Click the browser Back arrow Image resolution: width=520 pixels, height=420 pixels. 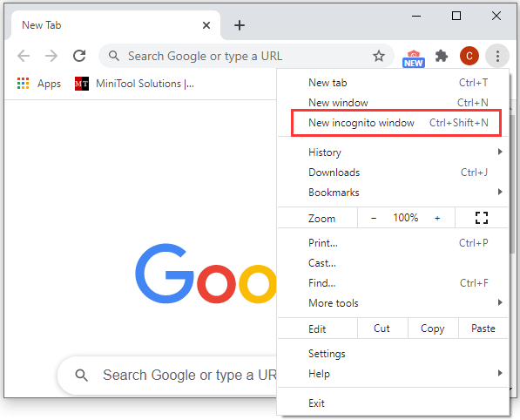point(24,56)
